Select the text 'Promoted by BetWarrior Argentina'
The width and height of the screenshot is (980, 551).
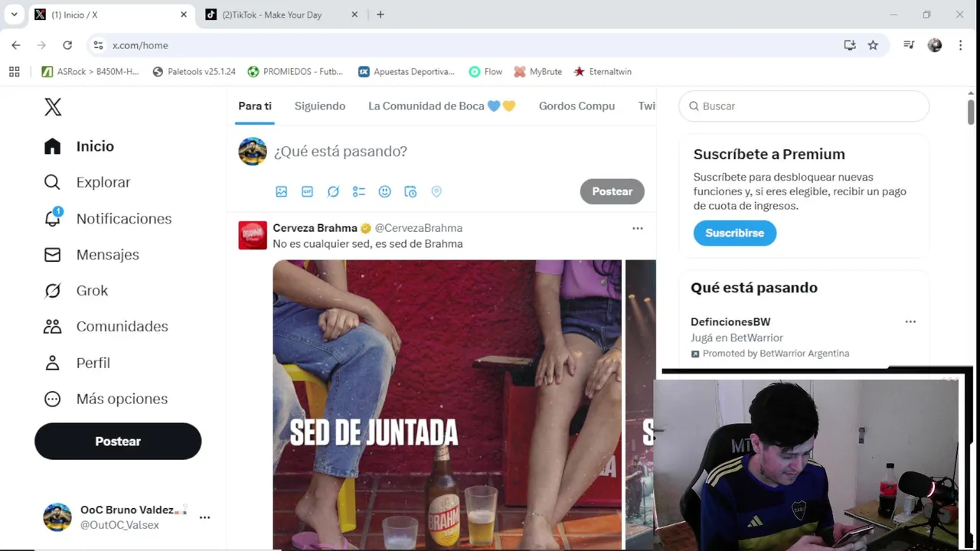[x=776, y=354]
